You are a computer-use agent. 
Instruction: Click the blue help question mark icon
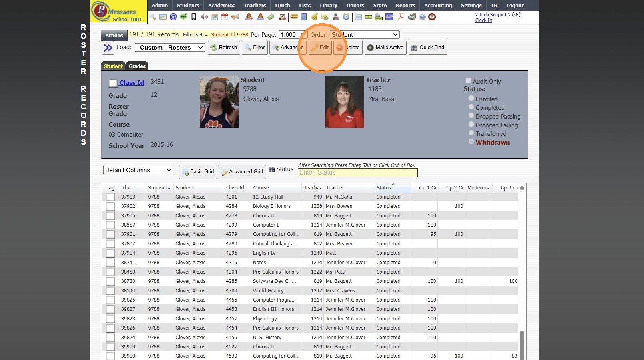coord(422,17)
